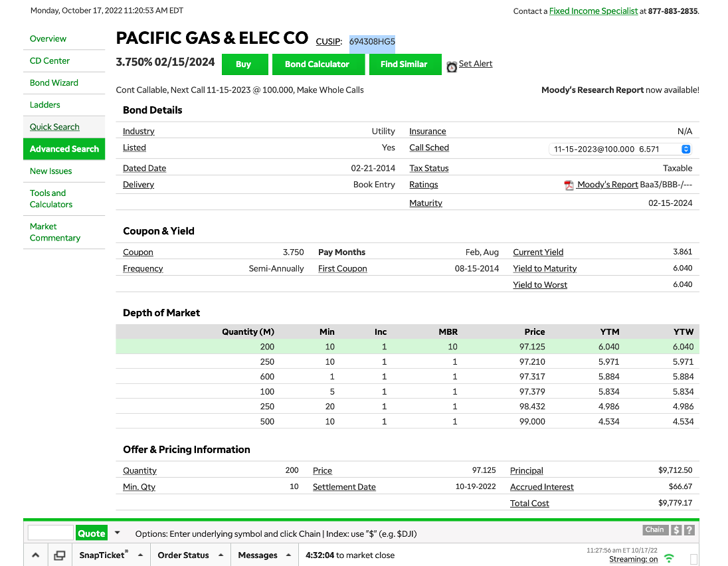Toggle the Streaming: on link
Image resolution: width=728 pixels, height=566 pixels.
click(633, 559)
